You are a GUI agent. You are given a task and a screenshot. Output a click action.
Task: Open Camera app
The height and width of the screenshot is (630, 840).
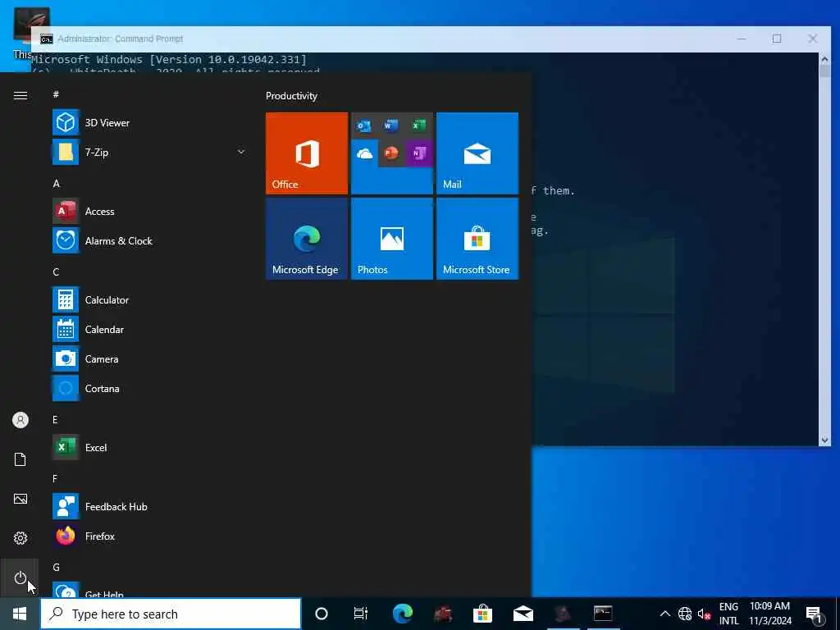click(150, 359)
